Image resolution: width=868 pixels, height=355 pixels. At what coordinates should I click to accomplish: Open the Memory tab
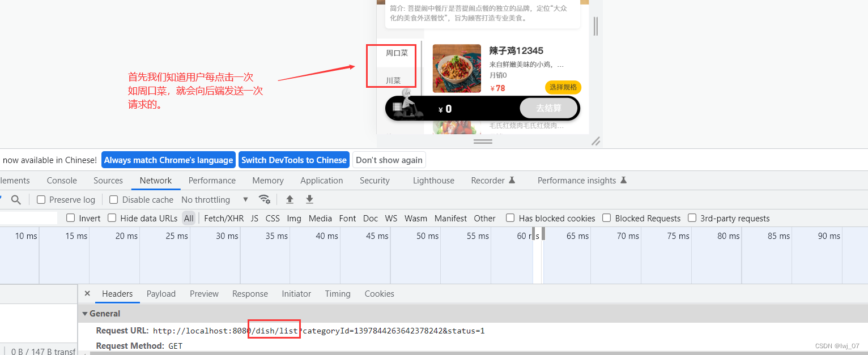tap(268, 181)
